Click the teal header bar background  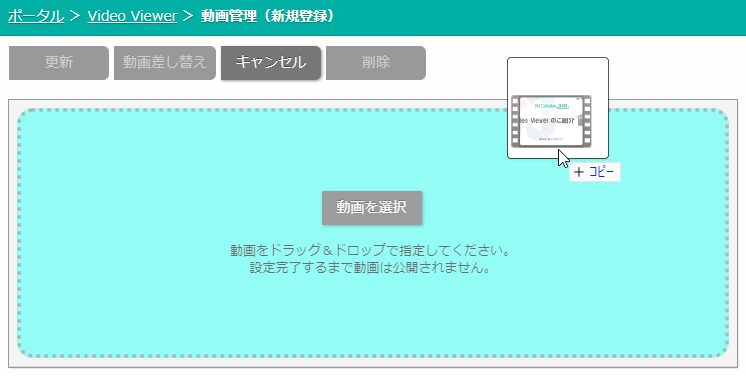[523, 17]
